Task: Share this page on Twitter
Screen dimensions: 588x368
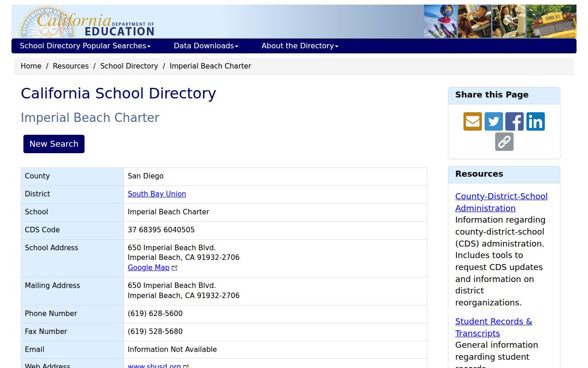Action: [x=493, y=121]
